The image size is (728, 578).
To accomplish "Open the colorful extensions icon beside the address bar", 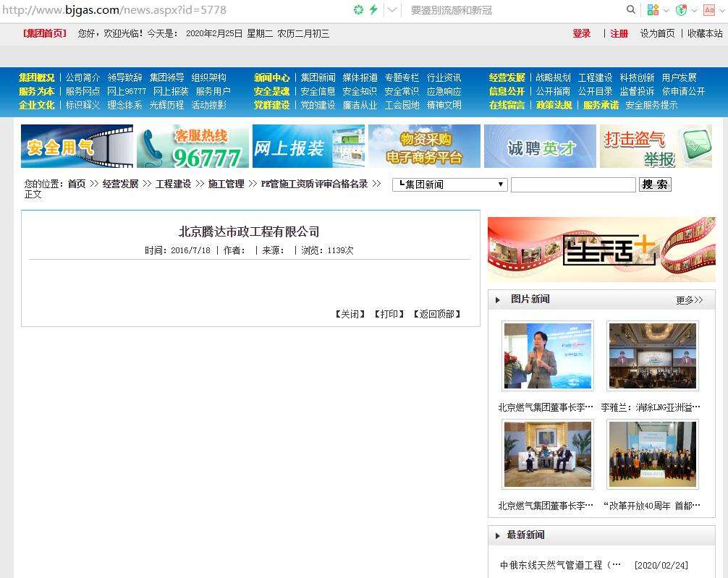I will pyautogui.click(x=653, y=9).
